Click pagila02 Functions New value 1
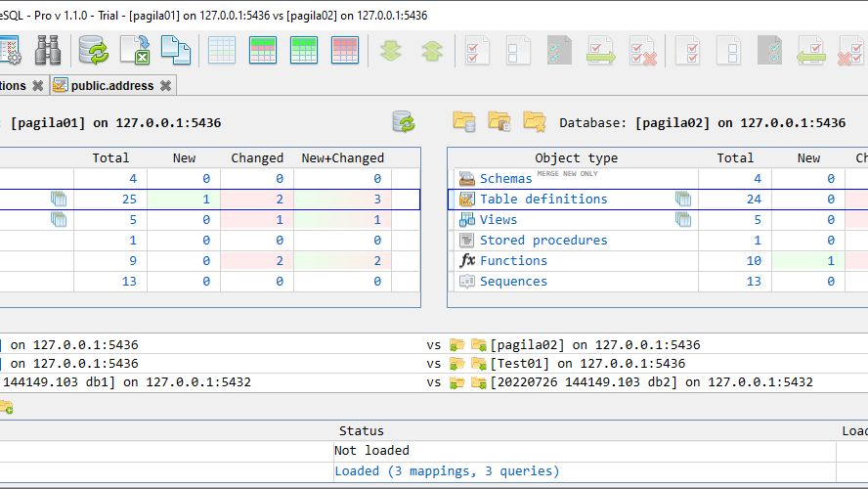The image size is (868, 489). click(x=830, y=261)
